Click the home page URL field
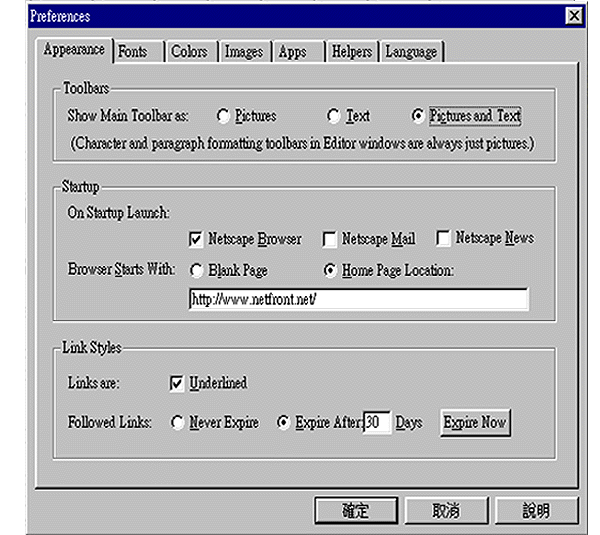This screenshot has width=600, height=535. tap(359, 299)
